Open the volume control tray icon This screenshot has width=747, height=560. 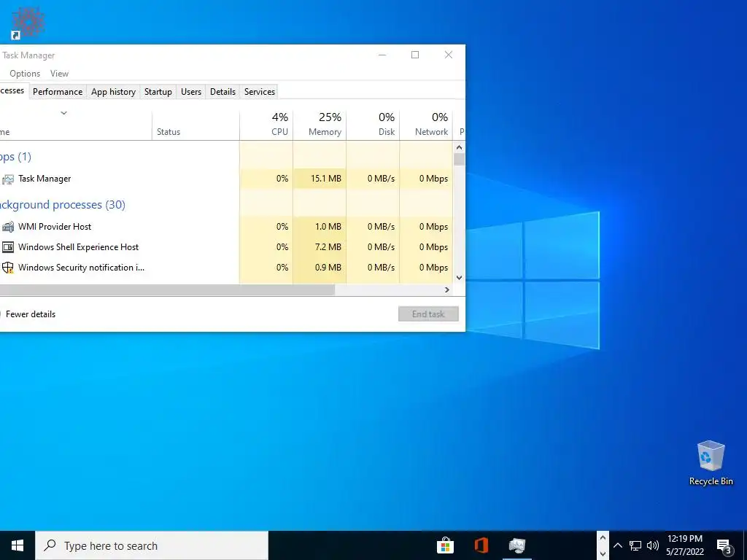click(x=653, y=545)
